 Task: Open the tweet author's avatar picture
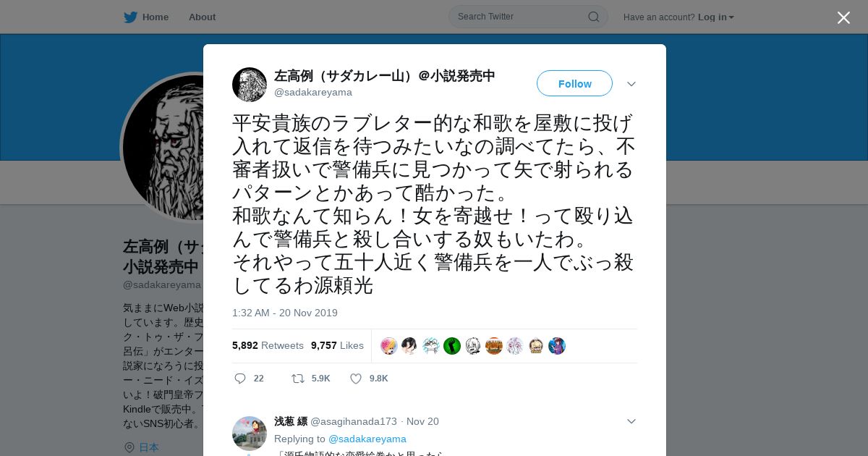tap(250, 85)
